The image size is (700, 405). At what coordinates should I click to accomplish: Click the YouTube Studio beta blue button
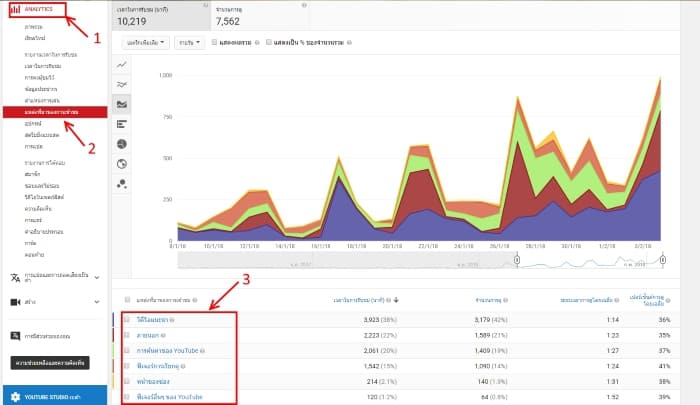coord(52,394)
